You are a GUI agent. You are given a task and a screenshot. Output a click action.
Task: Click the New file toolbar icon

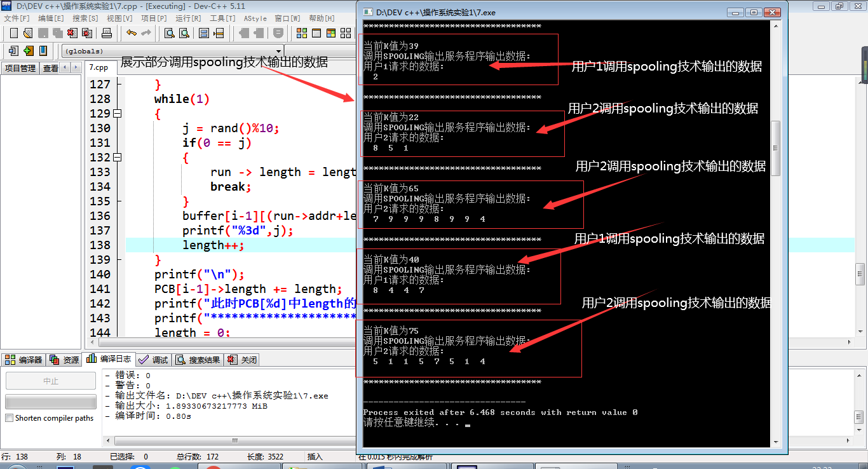[x=14, y=33]
